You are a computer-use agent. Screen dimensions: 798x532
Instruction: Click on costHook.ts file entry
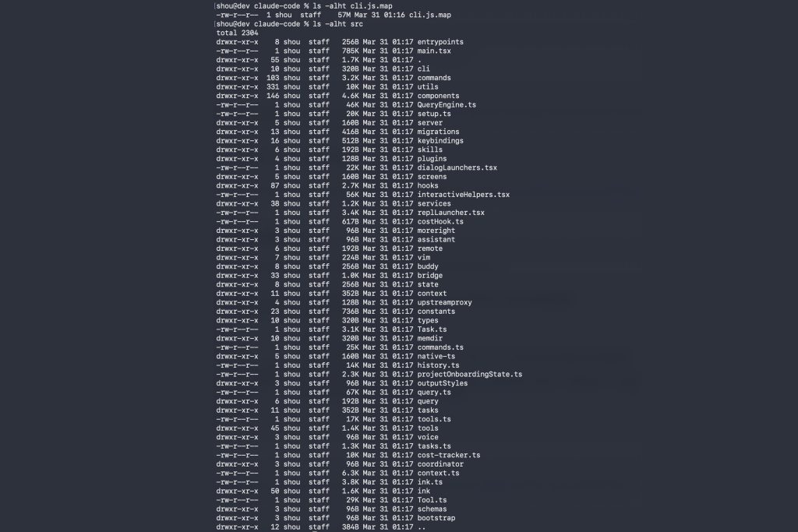click(440, 221)
